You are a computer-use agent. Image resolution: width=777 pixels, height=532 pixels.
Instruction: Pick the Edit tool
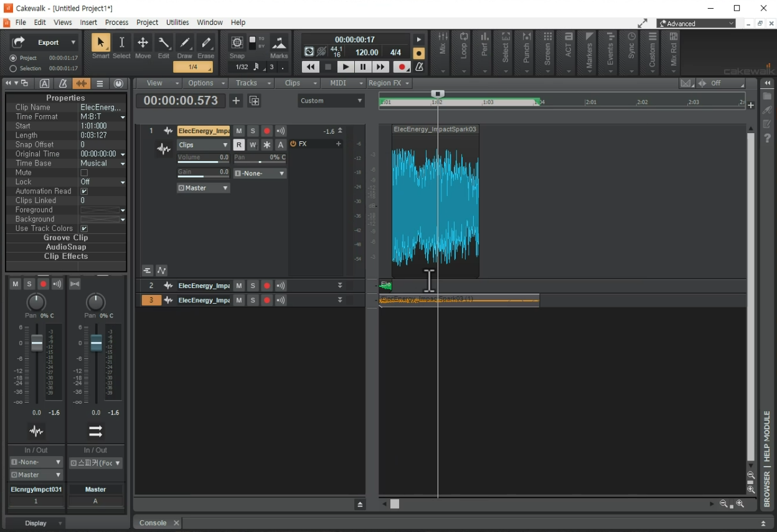tap(164, 42)
